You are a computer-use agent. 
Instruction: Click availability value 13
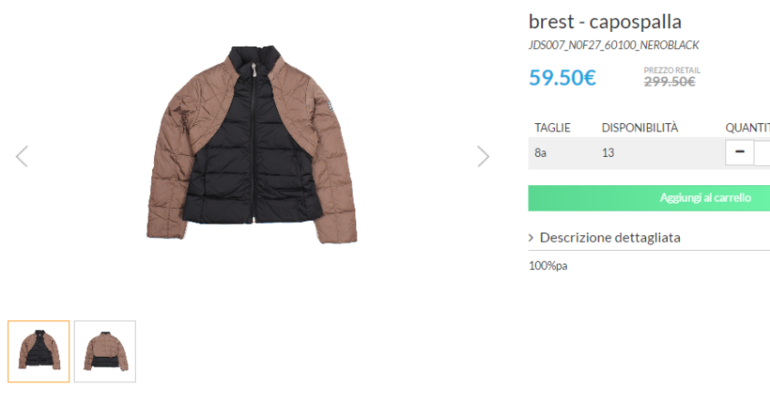pos(608,153)
